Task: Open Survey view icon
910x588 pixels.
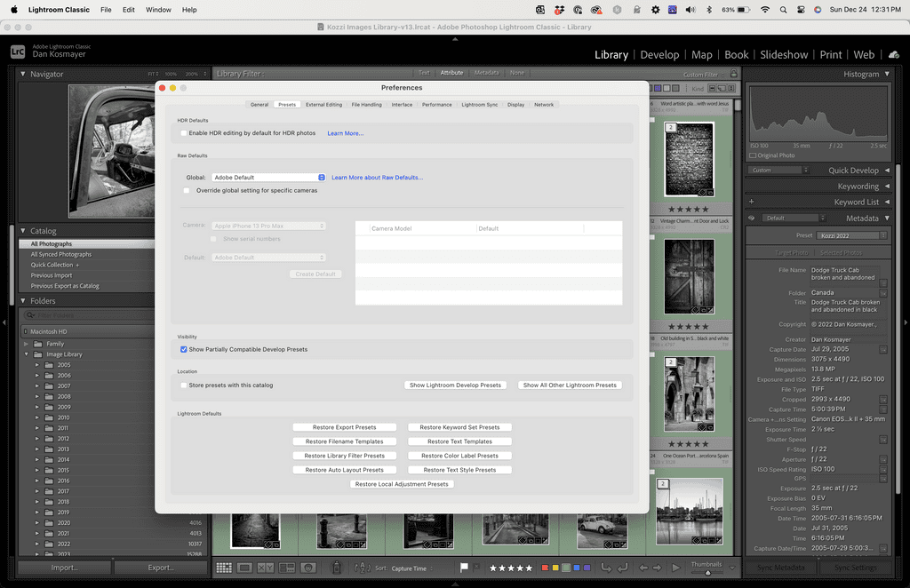Action: tap(287, 568)
